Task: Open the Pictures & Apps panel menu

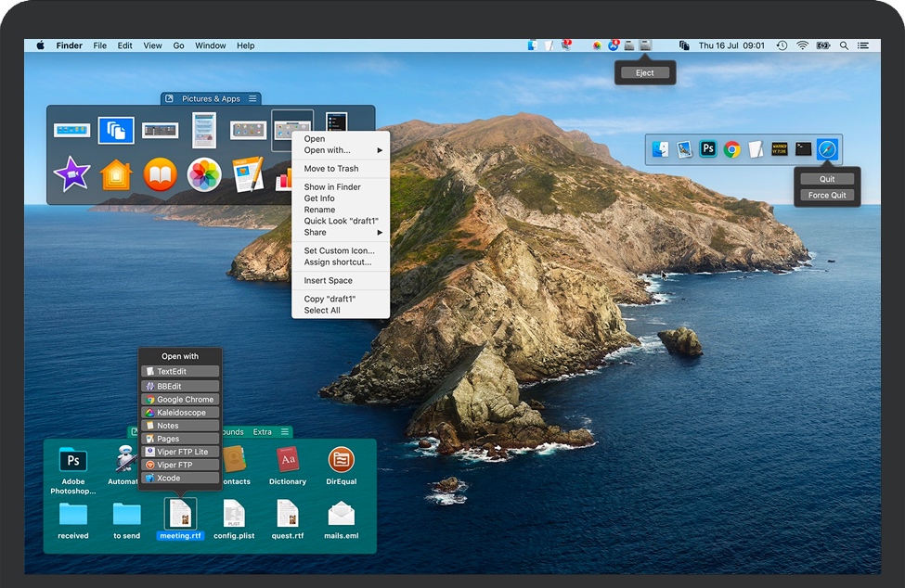Action: [x=252, y=98]
